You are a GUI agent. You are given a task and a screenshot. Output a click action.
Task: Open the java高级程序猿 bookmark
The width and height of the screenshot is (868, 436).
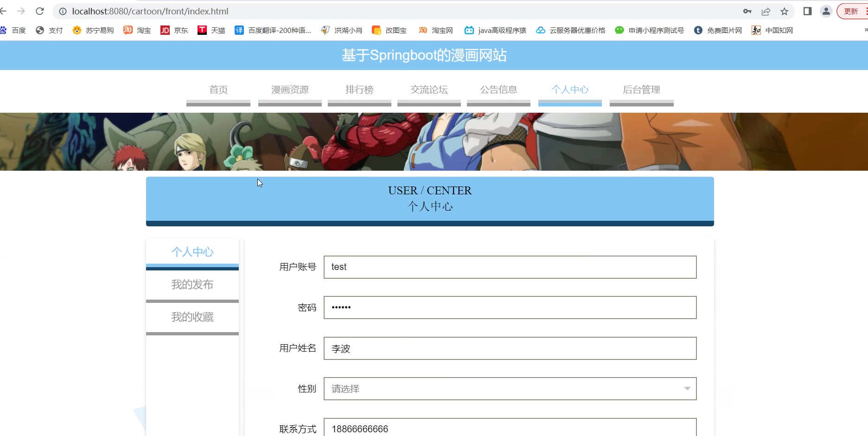496,30
